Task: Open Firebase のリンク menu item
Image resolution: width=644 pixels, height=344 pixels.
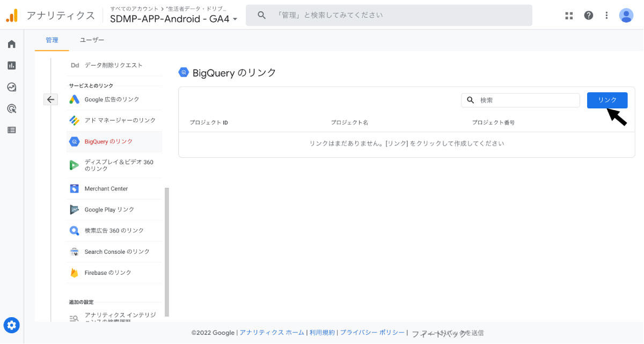Action: click(113, 273)
